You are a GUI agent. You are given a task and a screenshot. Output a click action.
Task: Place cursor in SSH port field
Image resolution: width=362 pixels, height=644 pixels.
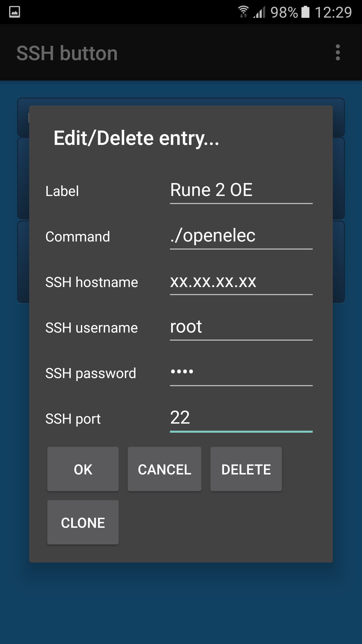241,418
